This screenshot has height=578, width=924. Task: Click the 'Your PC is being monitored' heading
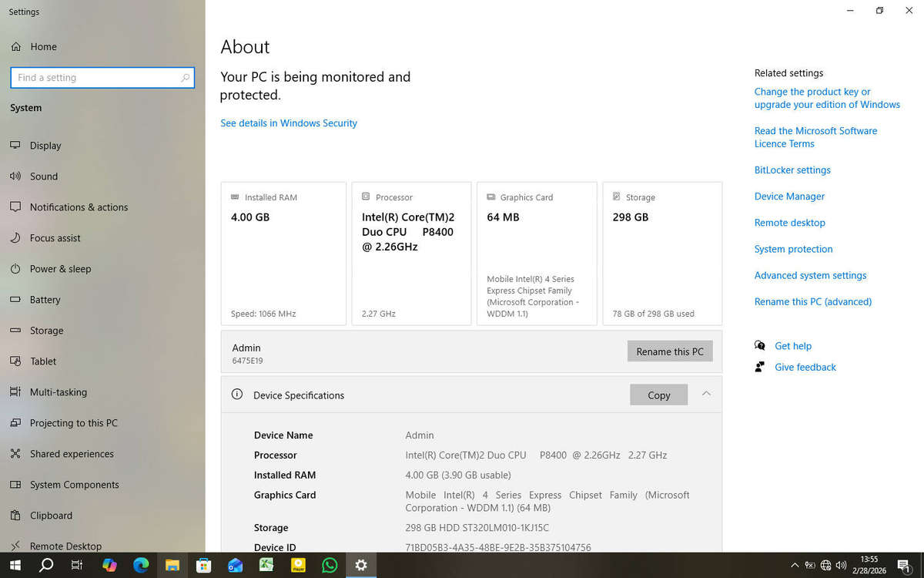coord(316,86)
